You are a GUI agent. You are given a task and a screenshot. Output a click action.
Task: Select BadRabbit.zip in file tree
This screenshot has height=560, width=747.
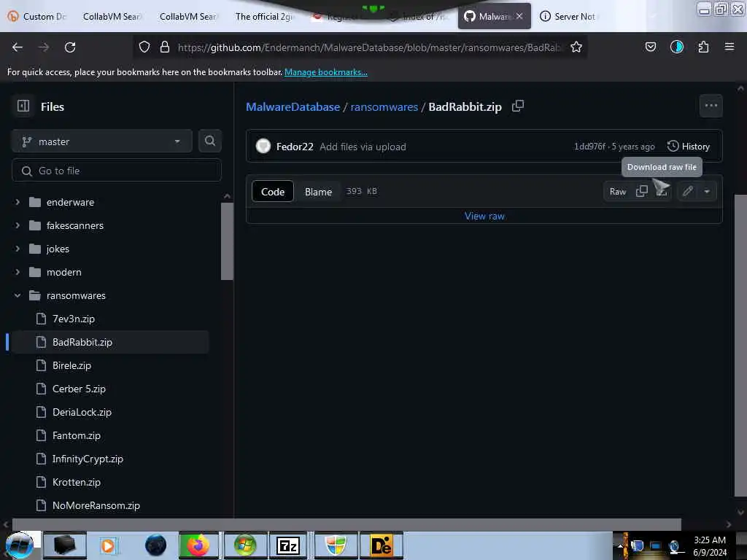[109, 343]
